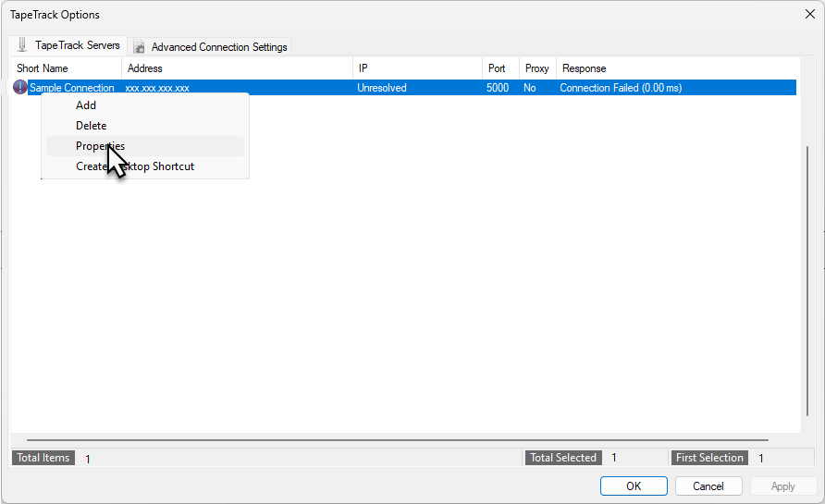This screenshot has height=504, width=825.
Task: Open the Advanced Connection Settings tab
Action: coord(210,47)
